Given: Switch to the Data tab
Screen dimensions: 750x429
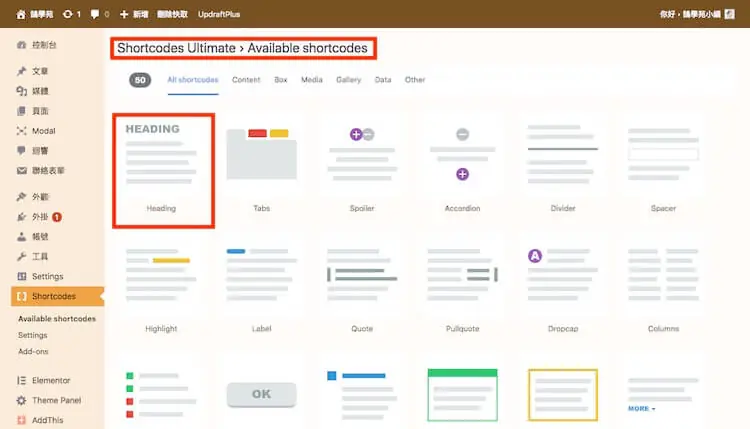Looking at the screenshot, I should [x=383, y=80].
